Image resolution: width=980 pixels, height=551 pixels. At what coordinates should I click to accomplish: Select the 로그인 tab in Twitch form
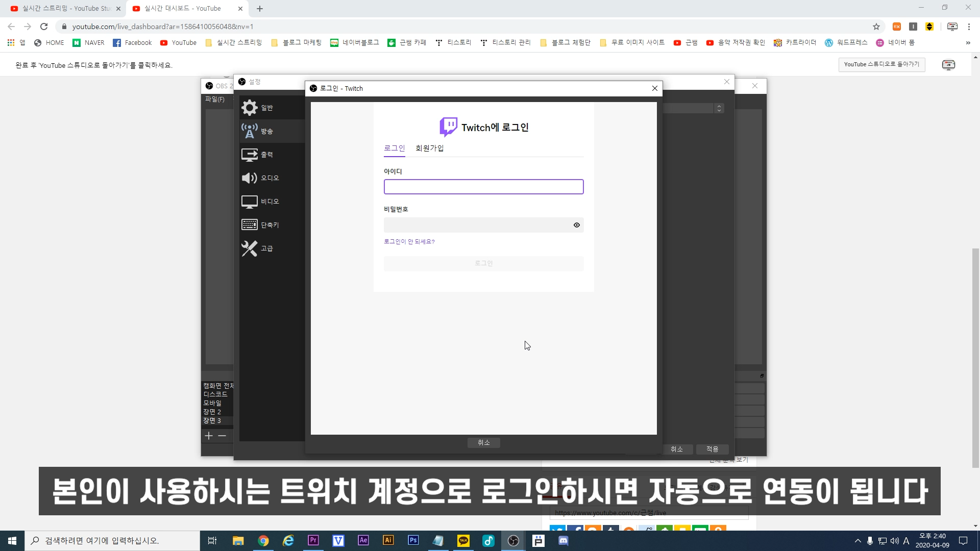point(394,148)
